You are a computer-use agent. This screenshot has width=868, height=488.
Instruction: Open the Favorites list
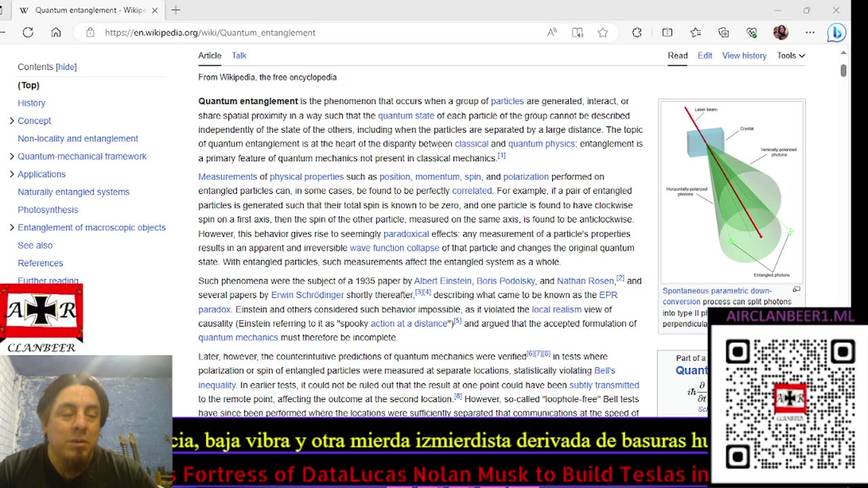point(696,33)
